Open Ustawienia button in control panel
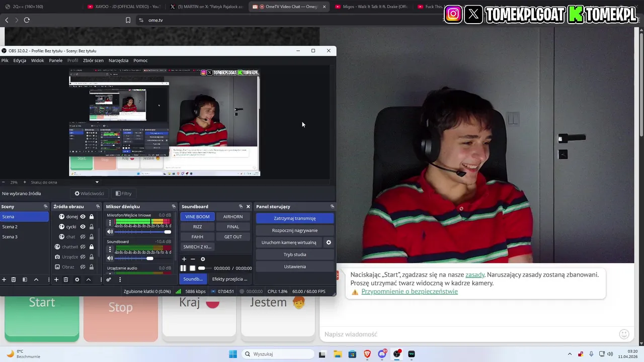The height and width of the screenshot is (362, 644). 295,266
